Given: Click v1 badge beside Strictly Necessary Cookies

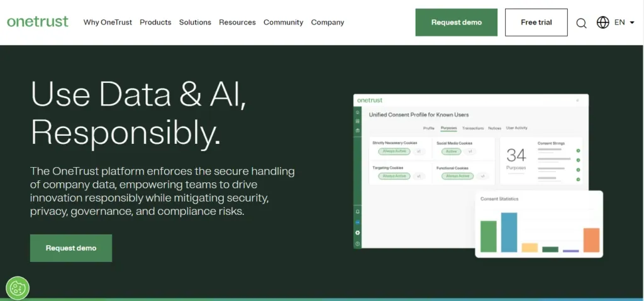Looking at the screenshot, I should coord(419,151).
